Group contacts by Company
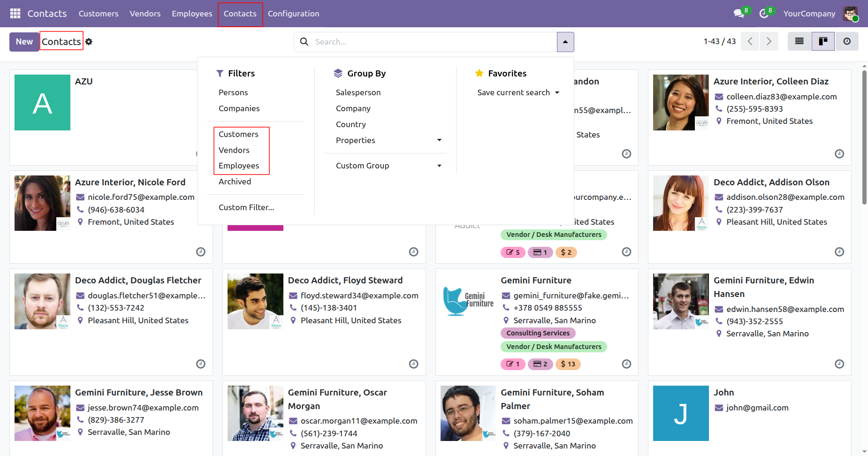The width and height of the screenshot is (868, 456). 353,108
